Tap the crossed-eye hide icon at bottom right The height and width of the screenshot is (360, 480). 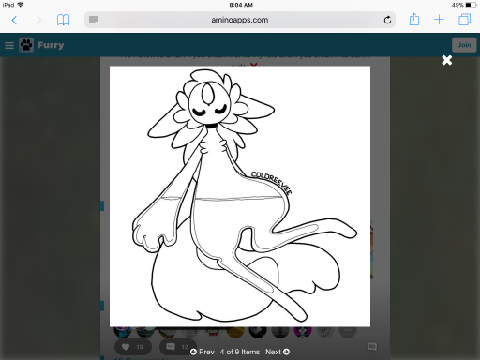[x=372, y=347]
